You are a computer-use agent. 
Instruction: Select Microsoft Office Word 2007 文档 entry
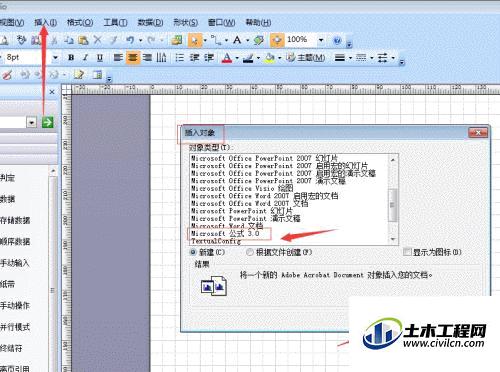coord(249,203)
